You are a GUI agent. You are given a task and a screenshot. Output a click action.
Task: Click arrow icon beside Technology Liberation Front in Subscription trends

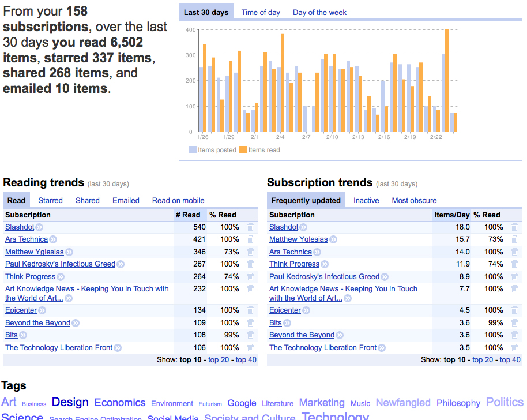coord(382,348)
